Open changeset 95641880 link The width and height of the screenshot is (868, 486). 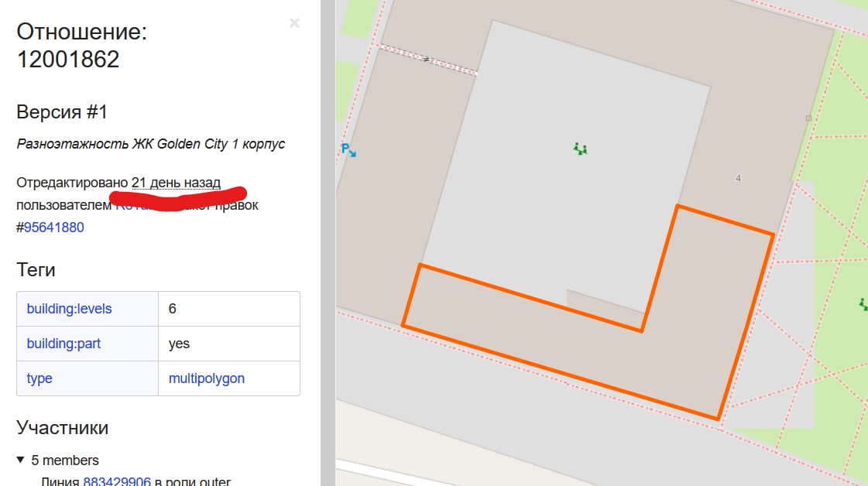53,228
